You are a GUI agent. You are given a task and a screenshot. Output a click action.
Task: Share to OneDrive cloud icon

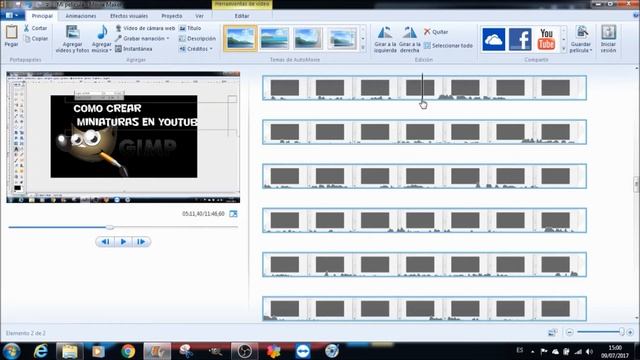click(493, 39)
